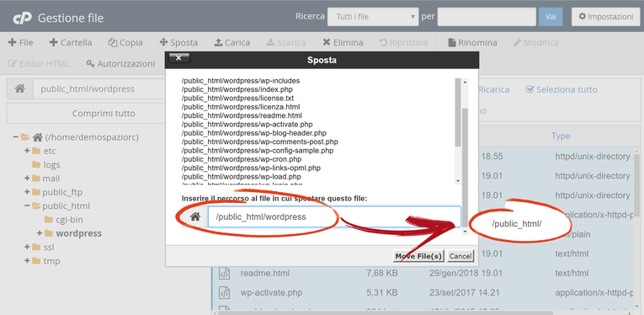Select the readme.html file row
The image size is (644, 315).
423,273
